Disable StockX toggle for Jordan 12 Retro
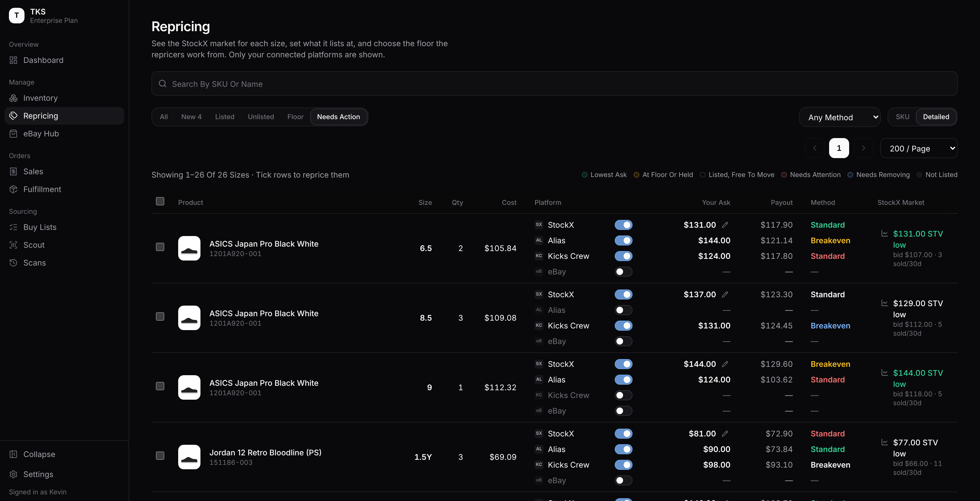This screenshot has width=980, height=501. (624, 434)
